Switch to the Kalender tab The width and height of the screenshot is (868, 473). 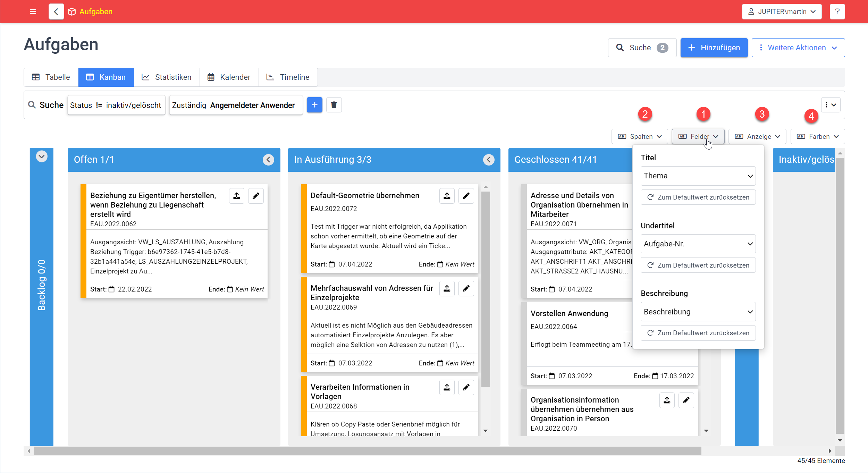pyautogui.click(x=229, y=77)
